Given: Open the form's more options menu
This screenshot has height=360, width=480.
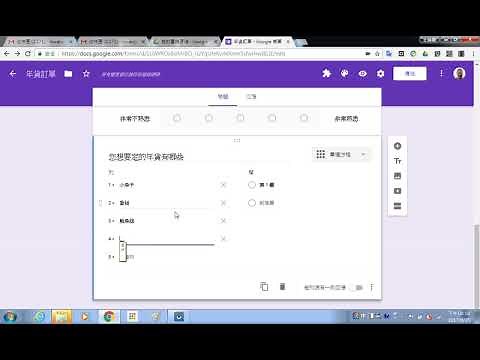Looking at the screenshot, I should tap(441, 73).
